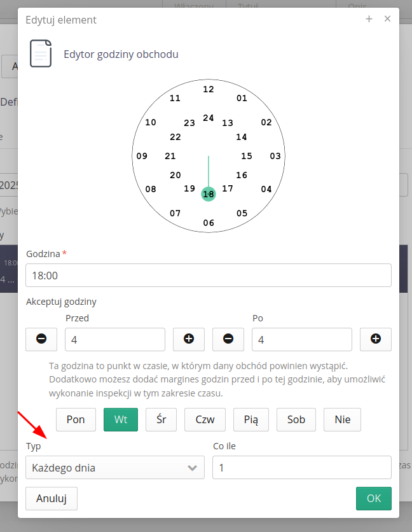Enable the Śr weekday button
This screenshot has width=412, height=532.
pos(161,419)
